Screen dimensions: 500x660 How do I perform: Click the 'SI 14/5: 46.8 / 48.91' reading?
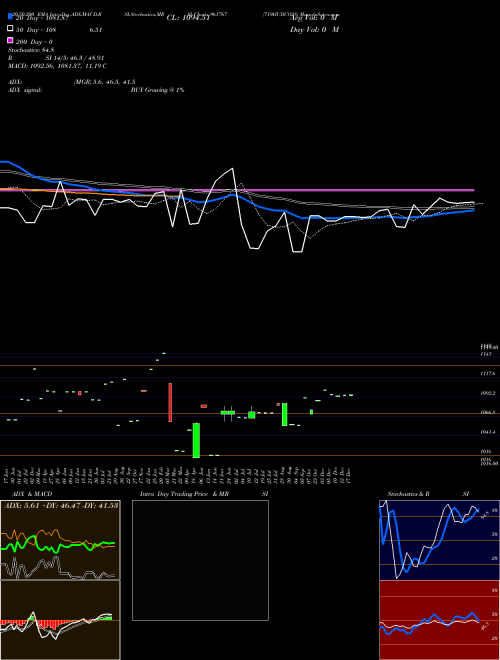coord(74,58)
